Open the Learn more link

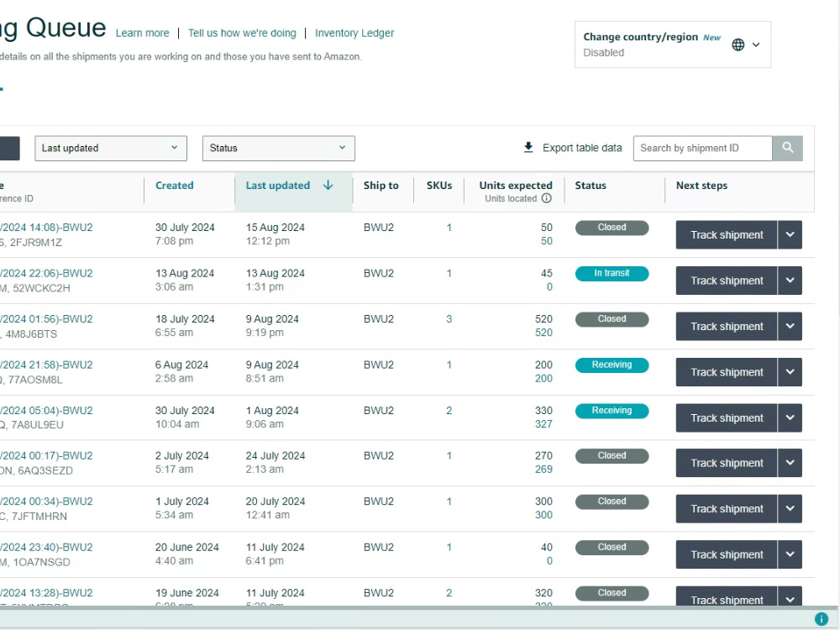[143, 34]
